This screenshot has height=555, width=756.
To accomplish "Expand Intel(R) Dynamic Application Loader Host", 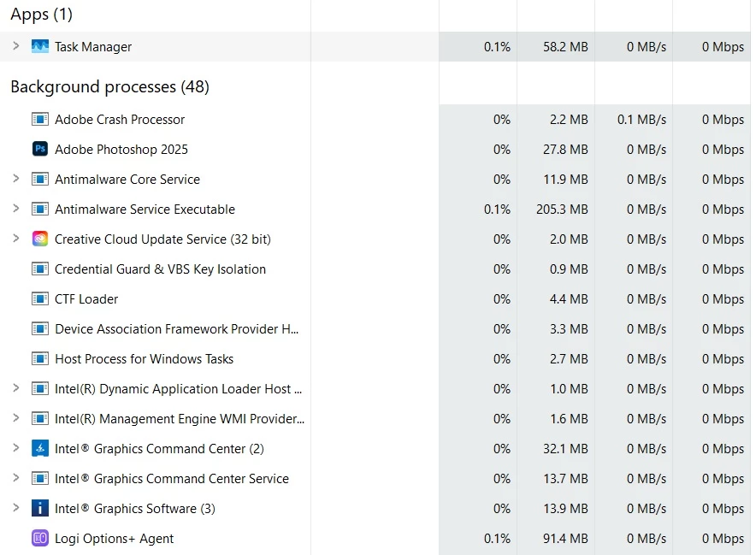I will coord(16,387).
